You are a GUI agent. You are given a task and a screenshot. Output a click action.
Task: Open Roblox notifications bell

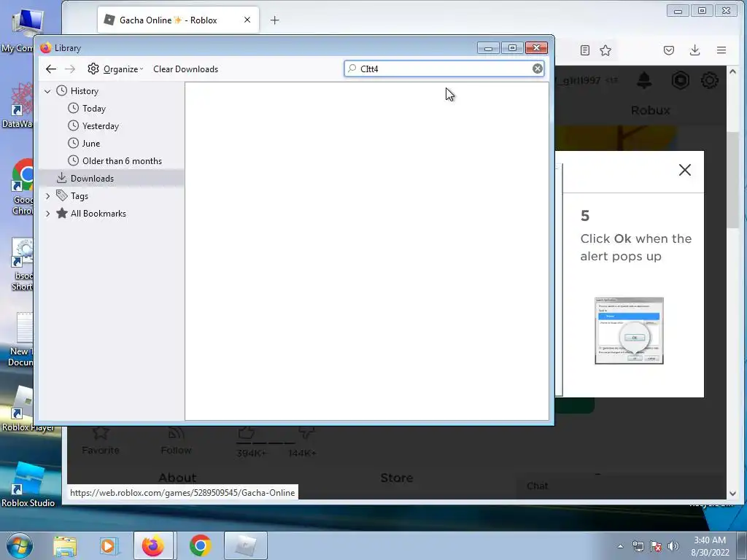tap(644, 80)
